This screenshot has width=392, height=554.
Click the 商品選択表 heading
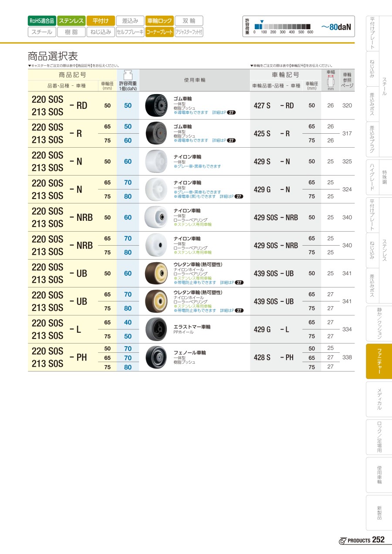pyautogui.click(x=53, y=56)
